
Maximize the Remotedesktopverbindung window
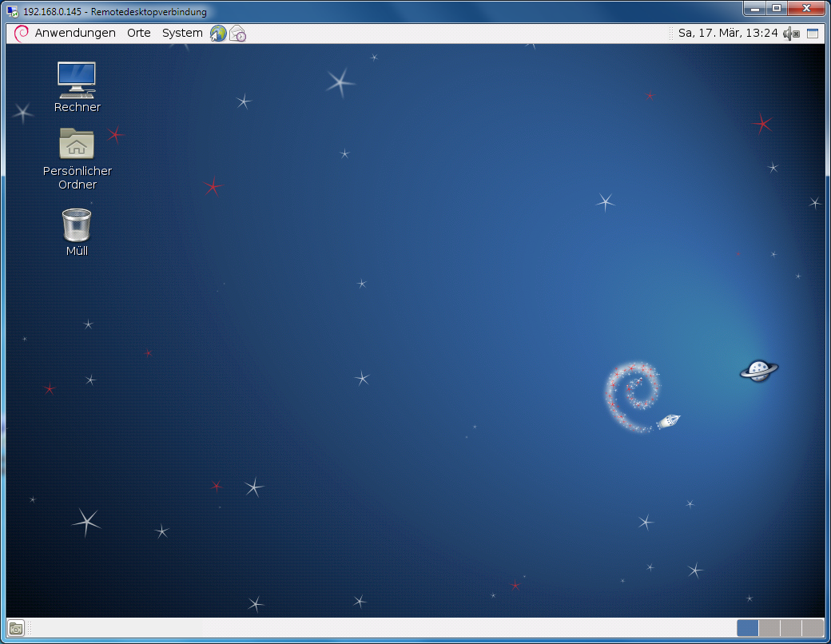[776, 8]
